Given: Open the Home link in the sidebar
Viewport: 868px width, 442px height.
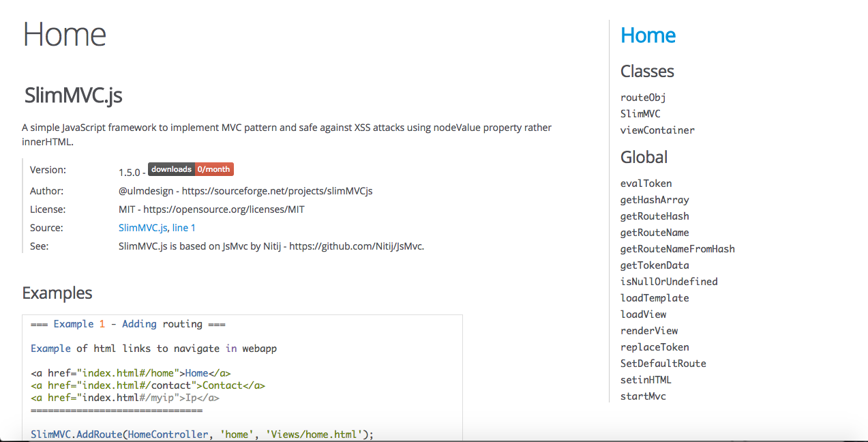Looking at the screenshot, I should (647, 35).
